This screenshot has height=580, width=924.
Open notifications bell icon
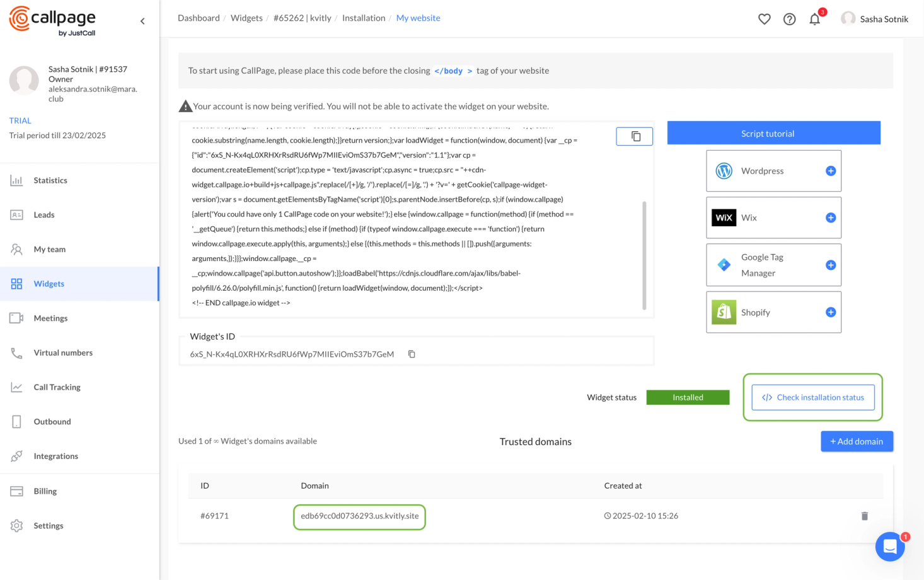[x=815, y=20]
